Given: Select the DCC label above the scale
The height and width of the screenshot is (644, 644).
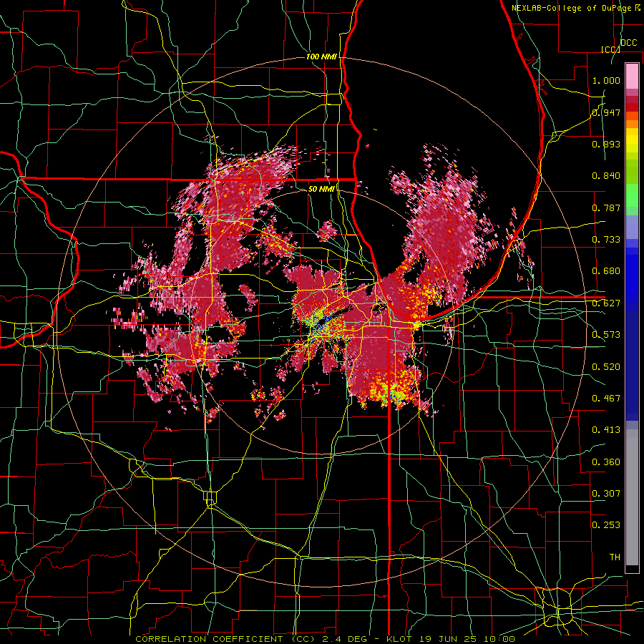Looking at the screenshot, I should pos(628,43).
